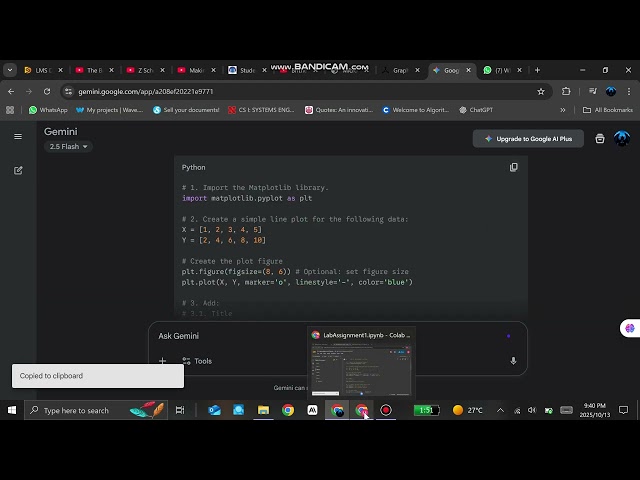Reload the Gemini page

tap(47, 91)
